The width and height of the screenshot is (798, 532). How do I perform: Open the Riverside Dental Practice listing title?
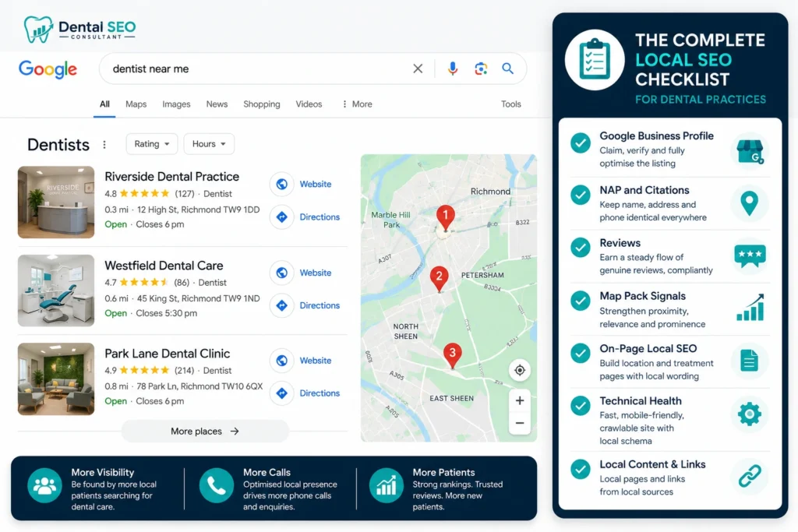point(172,177)
